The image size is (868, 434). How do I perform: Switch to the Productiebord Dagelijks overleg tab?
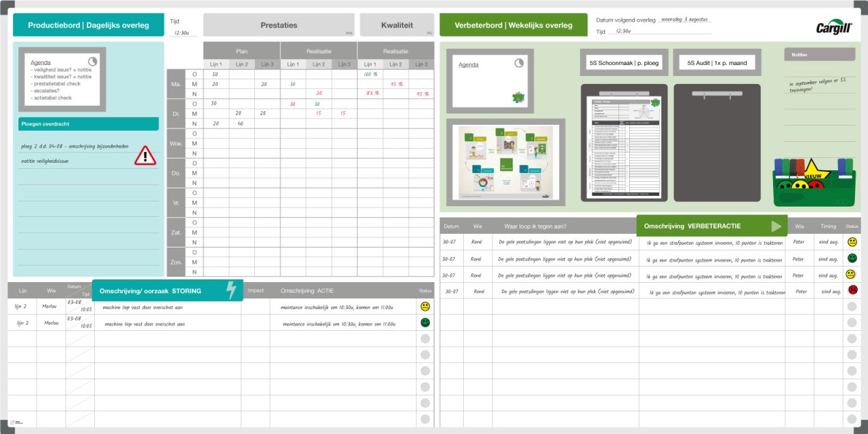(88, 24)
